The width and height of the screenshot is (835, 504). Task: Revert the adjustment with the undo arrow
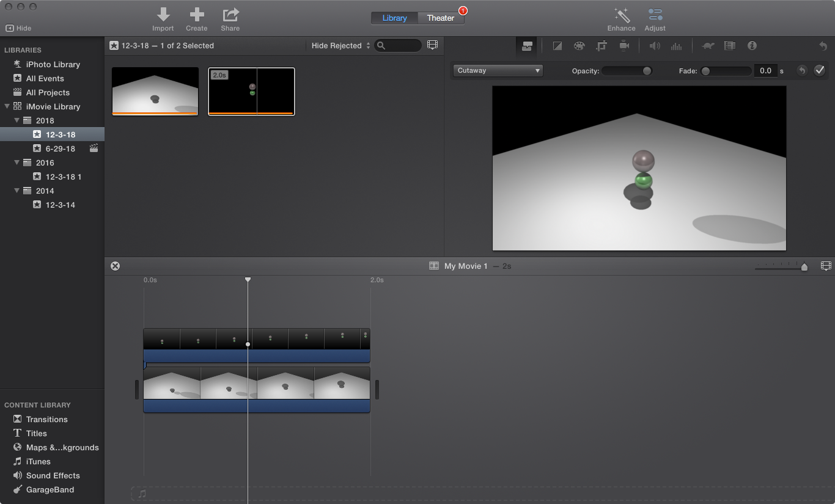click(801, 70)
